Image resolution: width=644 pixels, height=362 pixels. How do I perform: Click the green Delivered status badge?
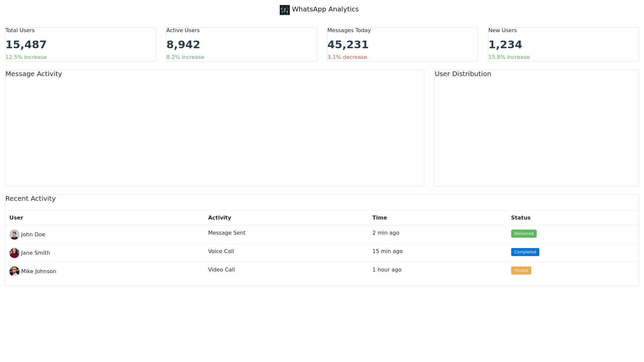[x=524, y=234]
